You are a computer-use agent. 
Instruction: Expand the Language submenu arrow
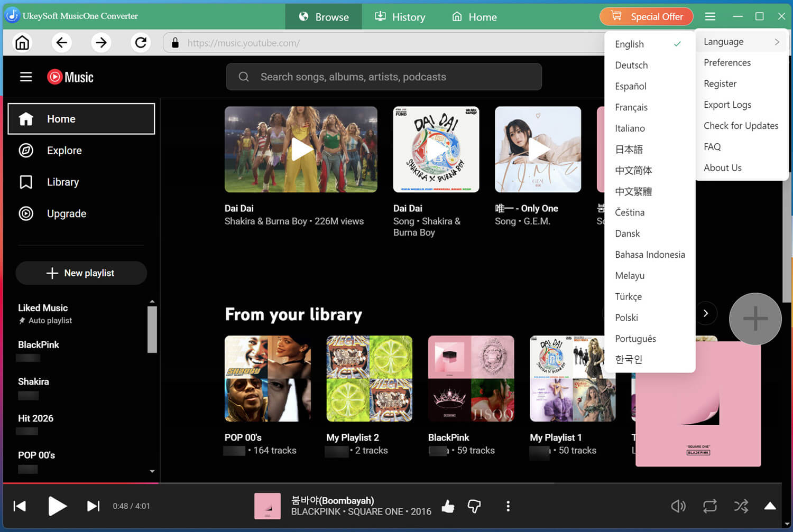pos(777,42)
